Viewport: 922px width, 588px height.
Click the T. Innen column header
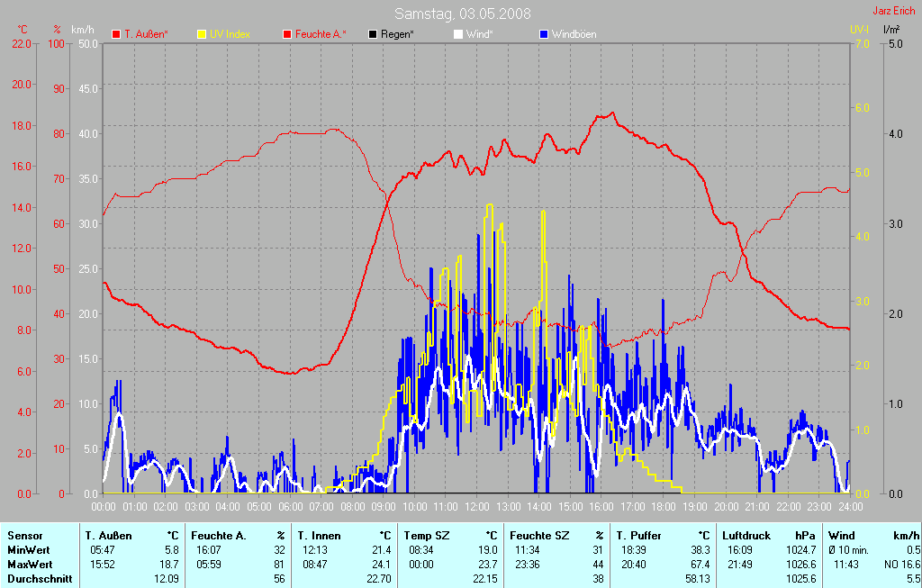tap(320, 536)
